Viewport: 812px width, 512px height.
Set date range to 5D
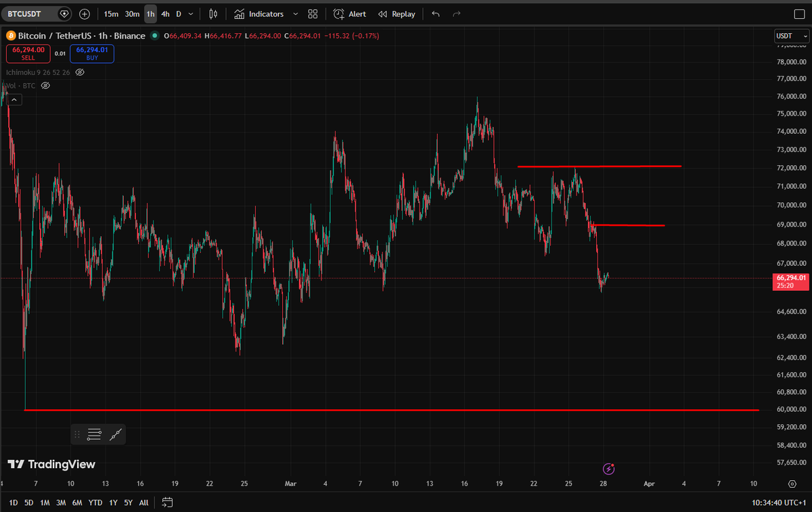28,503
